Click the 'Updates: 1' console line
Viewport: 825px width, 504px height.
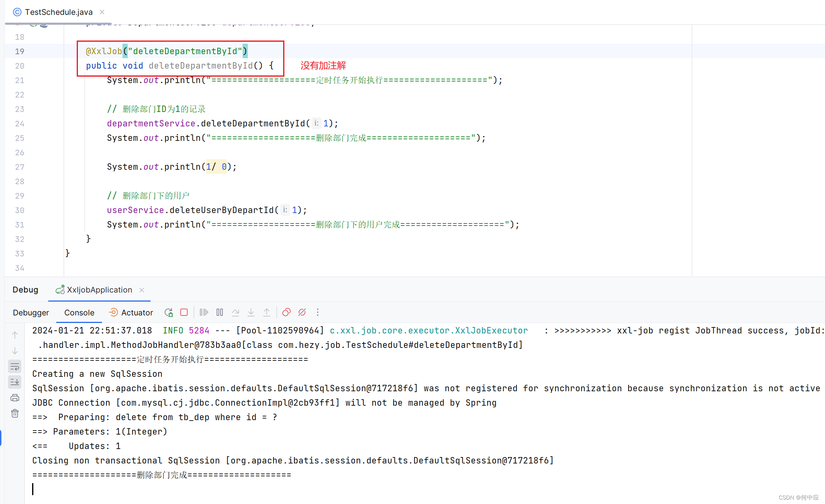[76, 446]
